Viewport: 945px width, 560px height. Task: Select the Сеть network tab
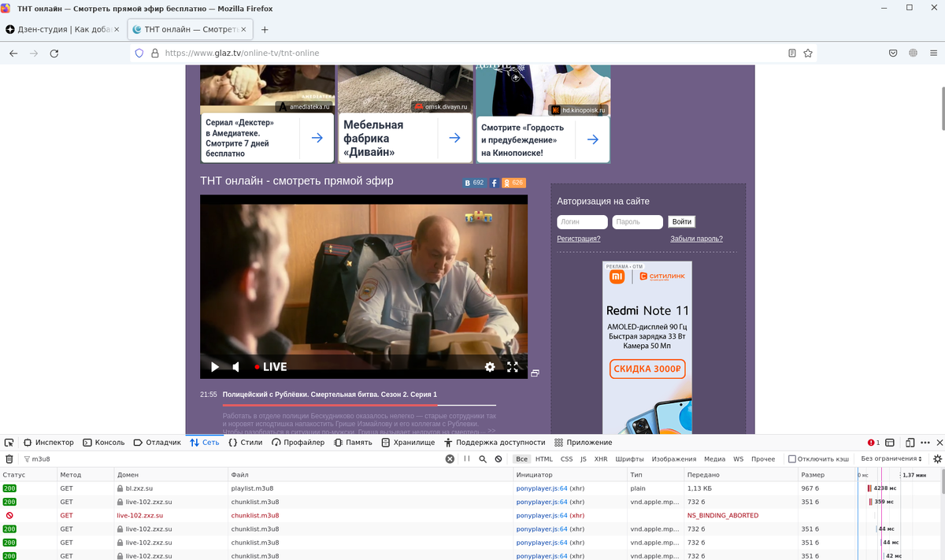(x=205, y=443)
